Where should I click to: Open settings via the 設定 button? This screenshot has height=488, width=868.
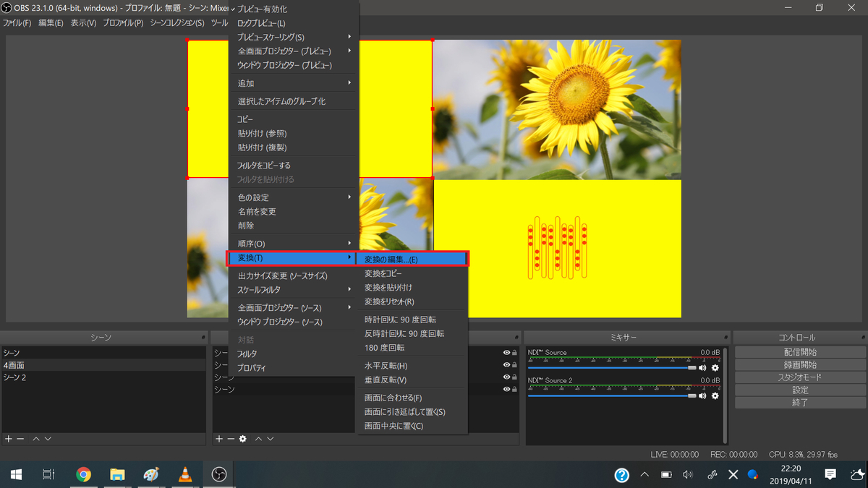[799, 390]
